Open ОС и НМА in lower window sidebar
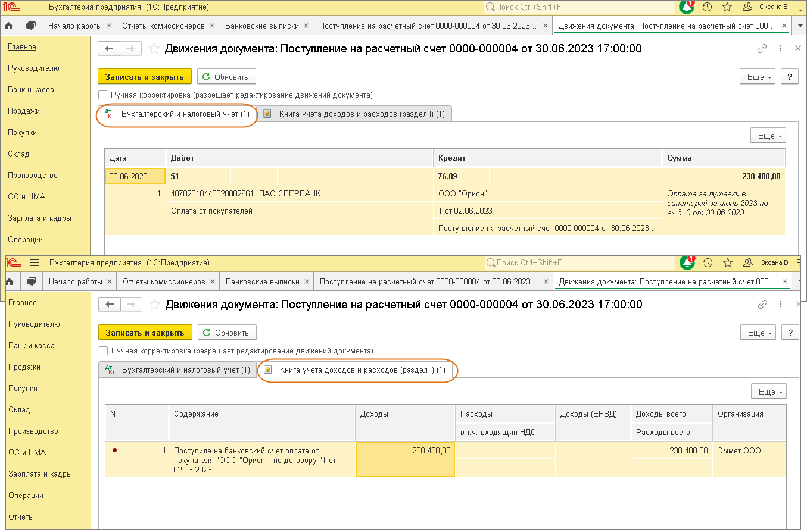The image size is (807, 532). 27,453
